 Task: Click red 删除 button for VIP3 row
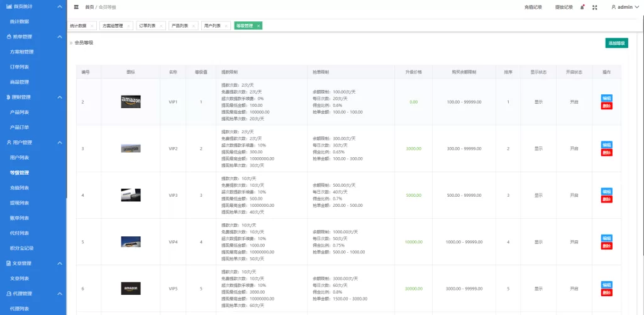(606, 199)
